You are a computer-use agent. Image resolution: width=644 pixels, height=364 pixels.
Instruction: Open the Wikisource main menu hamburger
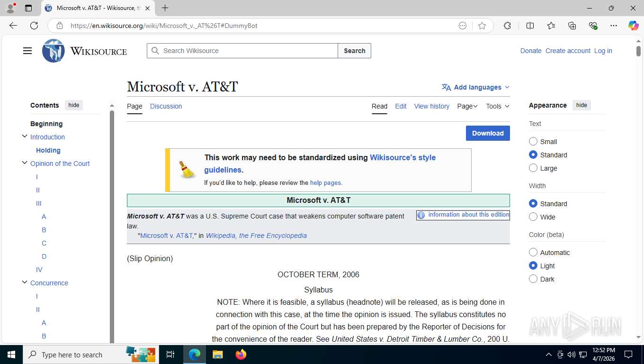coord(27,51)
